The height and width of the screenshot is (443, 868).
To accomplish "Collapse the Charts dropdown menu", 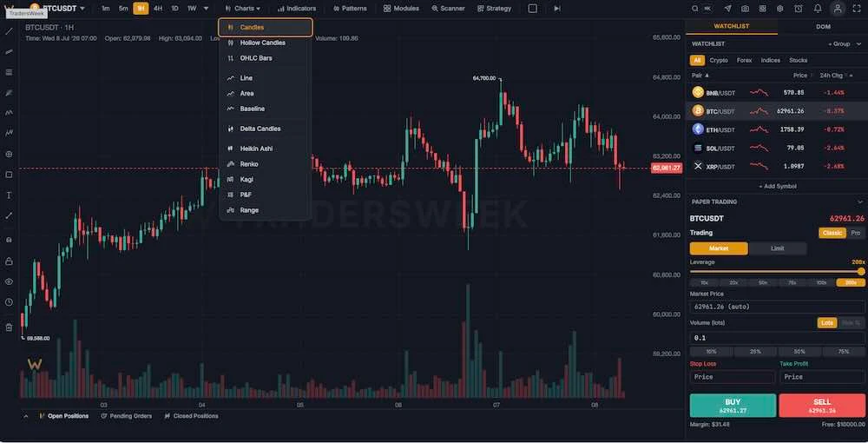I will pyautogui.click(x=243, y=9).
